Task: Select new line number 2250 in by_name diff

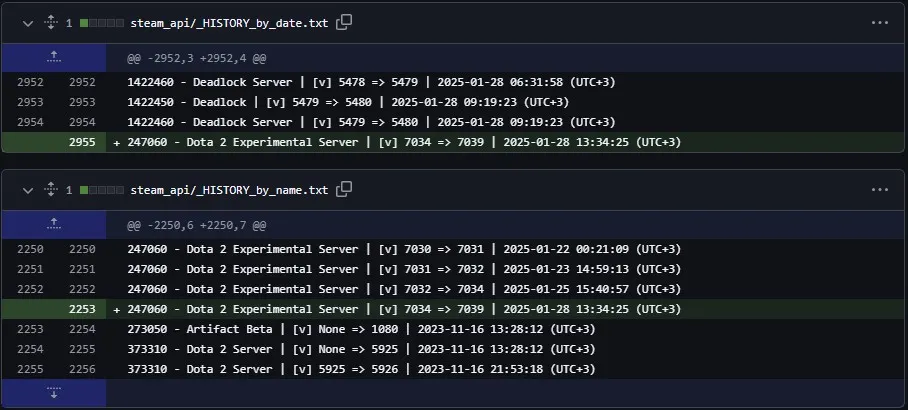Action: pos(82,249)
